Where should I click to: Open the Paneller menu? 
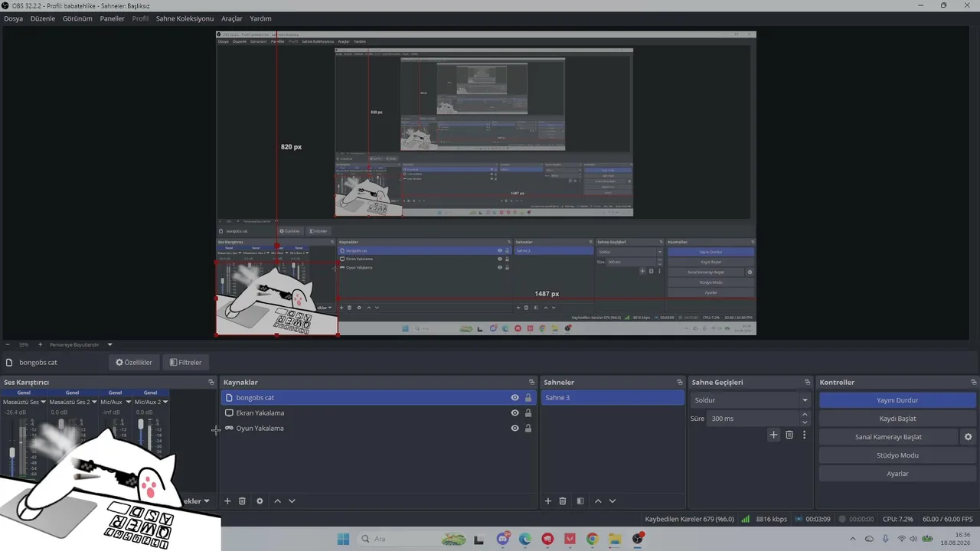(x=112, y=18)
